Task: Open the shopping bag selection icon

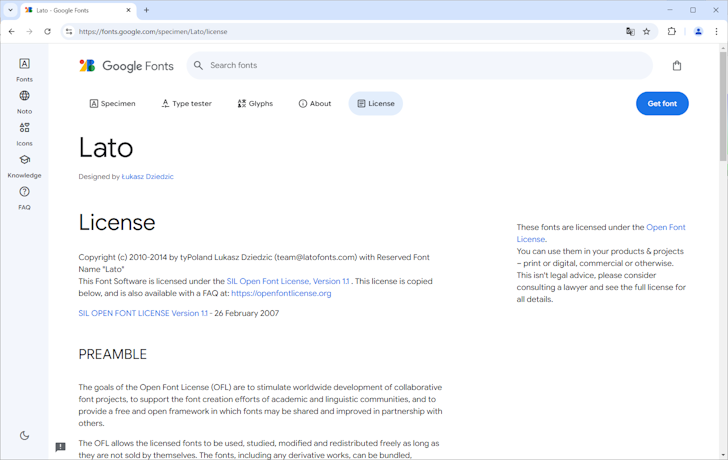Action: [677, 66]
